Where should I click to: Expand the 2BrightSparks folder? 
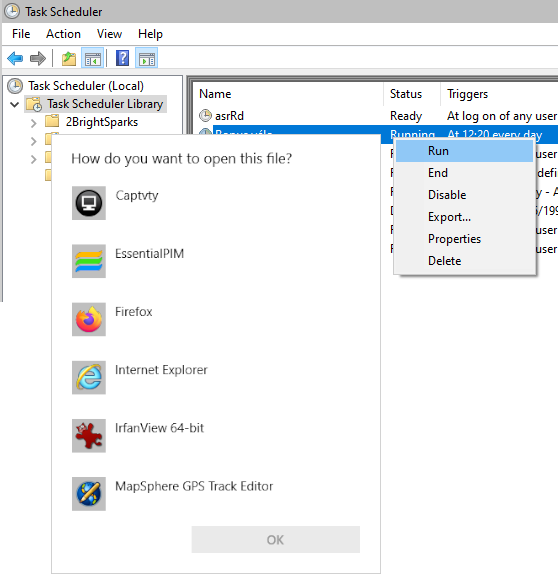point(34,123)
